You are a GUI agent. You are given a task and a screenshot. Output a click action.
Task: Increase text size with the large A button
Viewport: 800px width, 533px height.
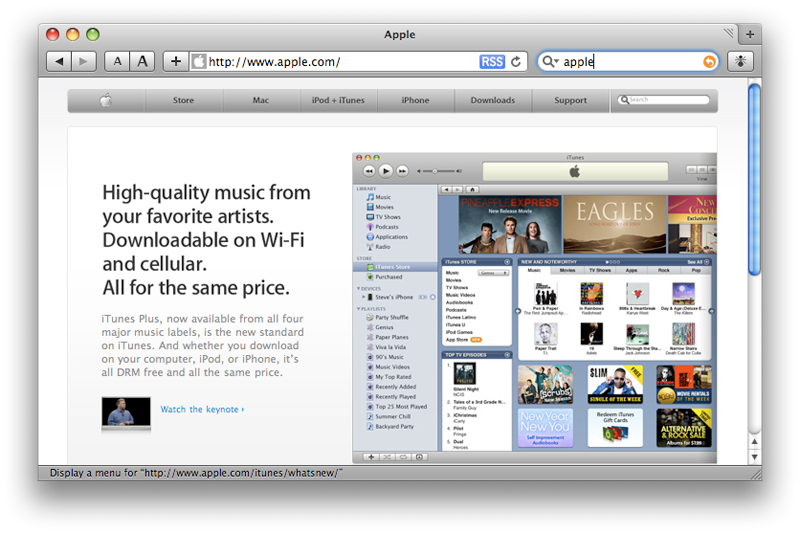(142, 62)
